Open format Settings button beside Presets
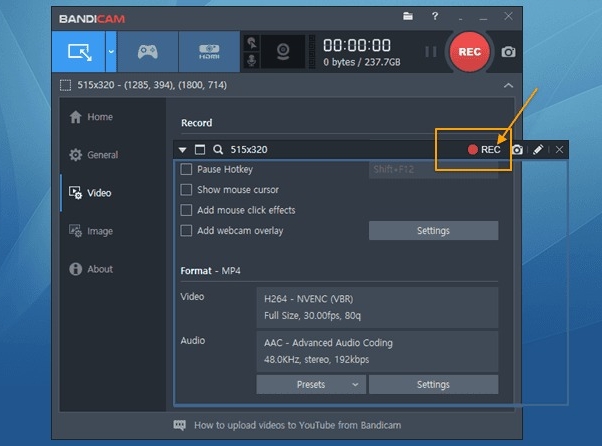602x446 pixels. click(x=433, y=384)
